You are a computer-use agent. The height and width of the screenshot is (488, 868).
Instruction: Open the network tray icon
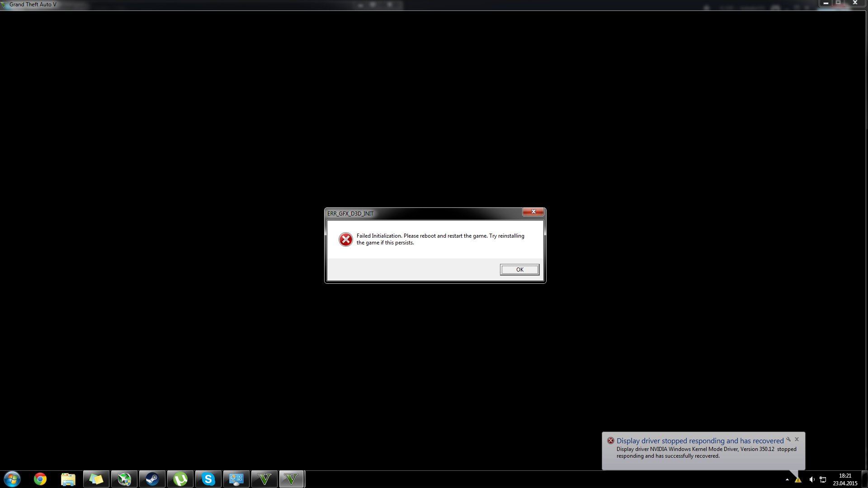click(823, 479)
